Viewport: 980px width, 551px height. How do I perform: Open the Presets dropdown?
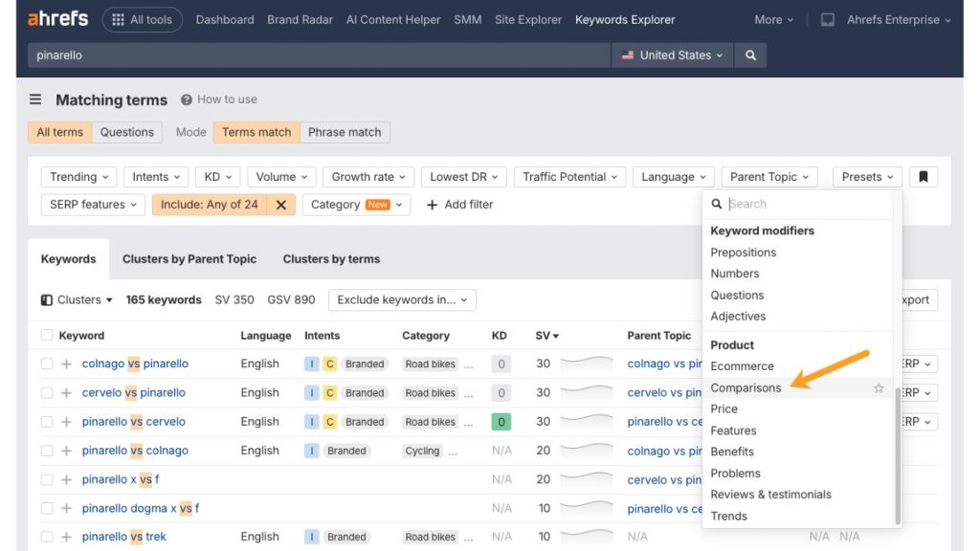(867, 177)
